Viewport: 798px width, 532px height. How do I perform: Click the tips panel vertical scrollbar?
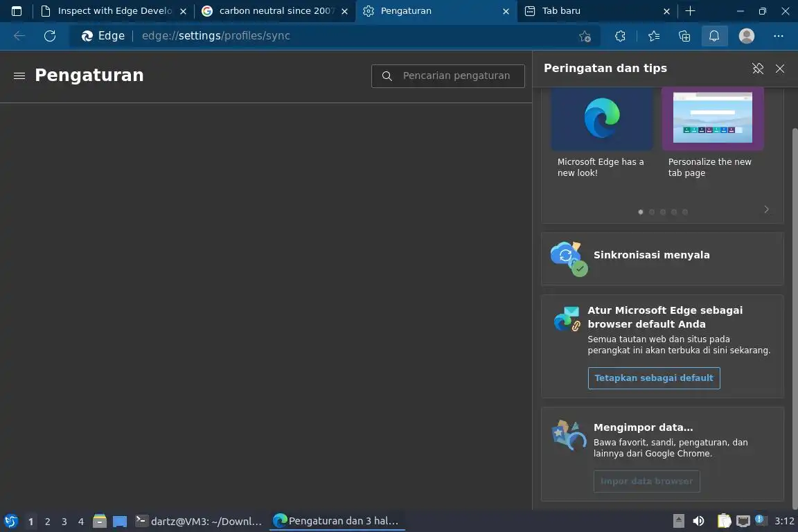point(795,318)
